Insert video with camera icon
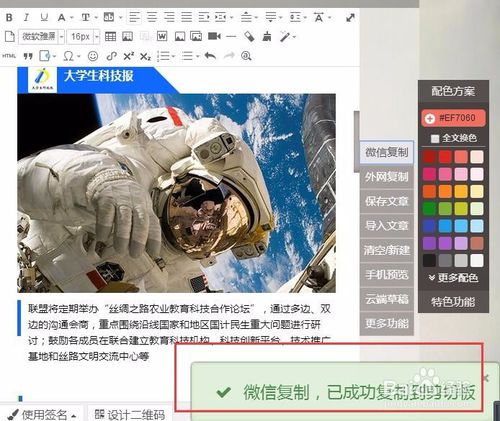This screenshot has height=421, width=500. point(214,36)
